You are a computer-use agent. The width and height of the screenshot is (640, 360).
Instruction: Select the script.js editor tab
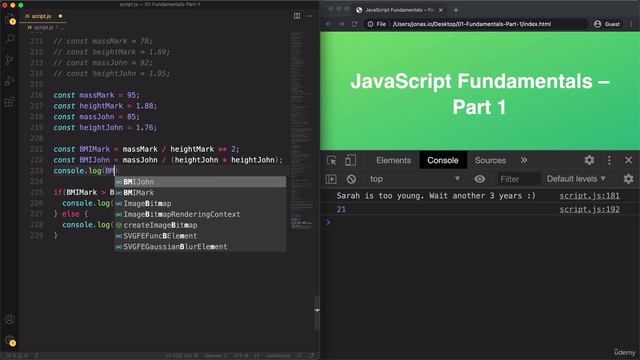click(x=43, y=16)
